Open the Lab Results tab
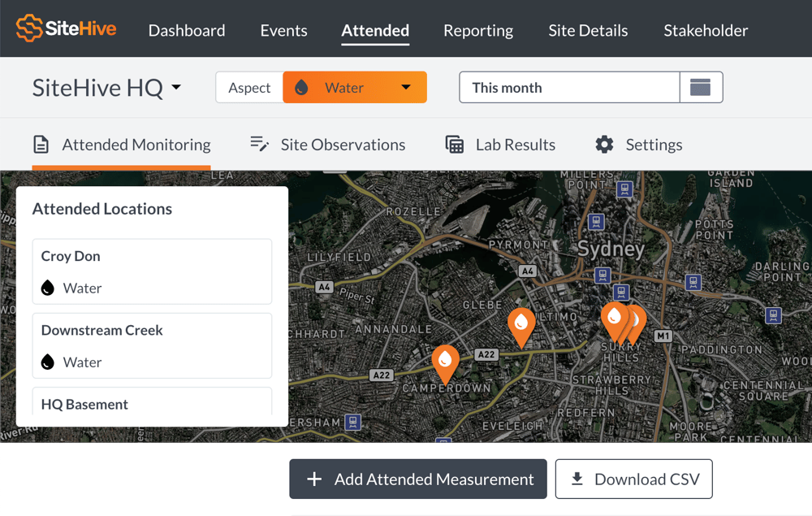This screenshot has height=516, width=812. coord(500,145)
